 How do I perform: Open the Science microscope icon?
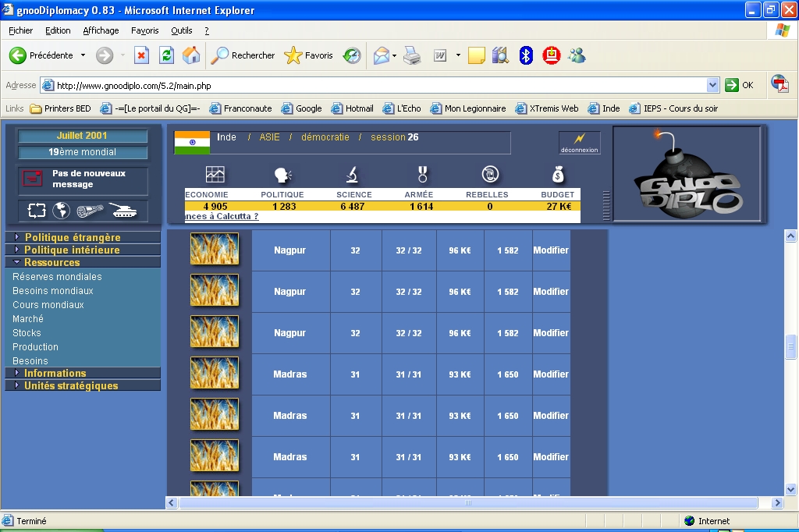353,175
